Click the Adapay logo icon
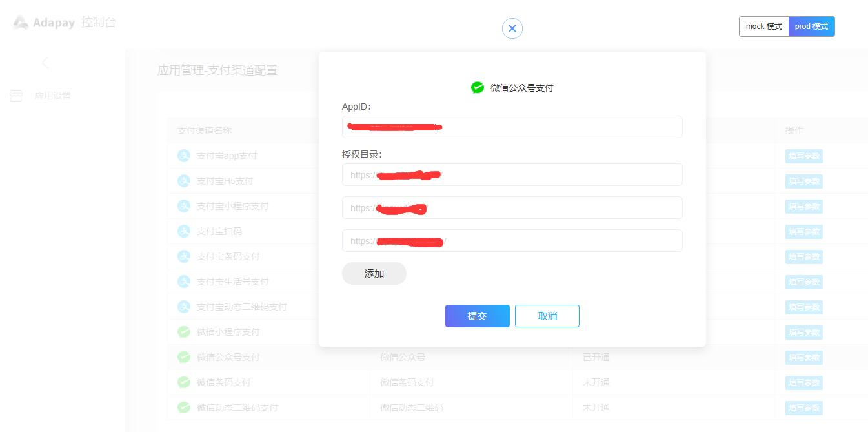 click(x=21, y=23)
